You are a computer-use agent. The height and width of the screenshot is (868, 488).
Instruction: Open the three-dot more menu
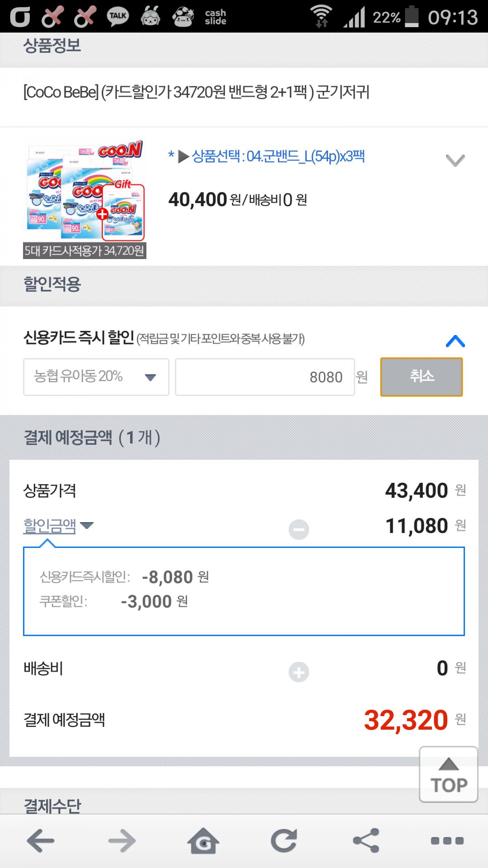447,841
